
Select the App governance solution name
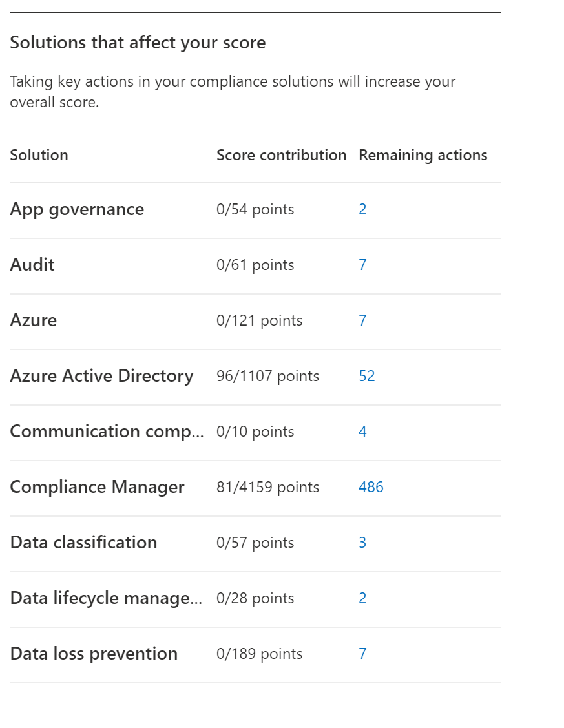click(77, 209)
